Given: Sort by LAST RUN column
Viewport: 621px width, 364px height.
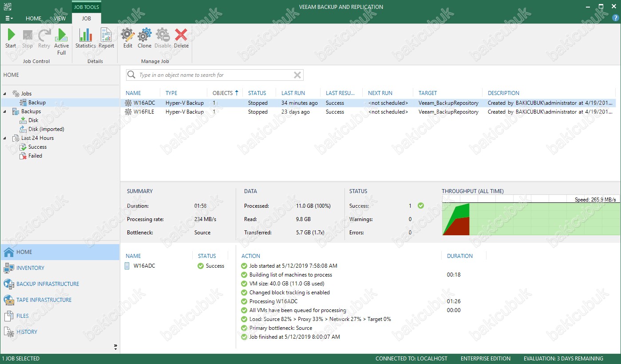Looking at the screenshot, I should (x=293, y=93).
